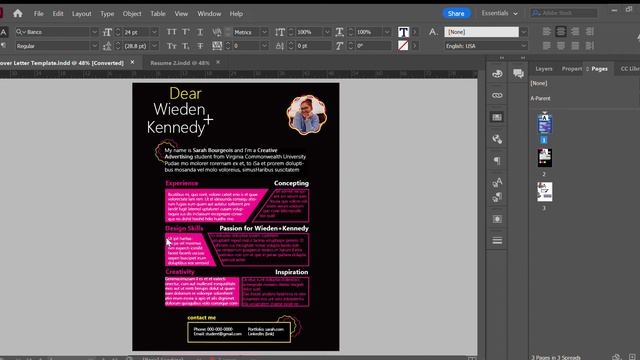
Task: Open the font size 24 pt dropdown
Action: tap(154, 32)
